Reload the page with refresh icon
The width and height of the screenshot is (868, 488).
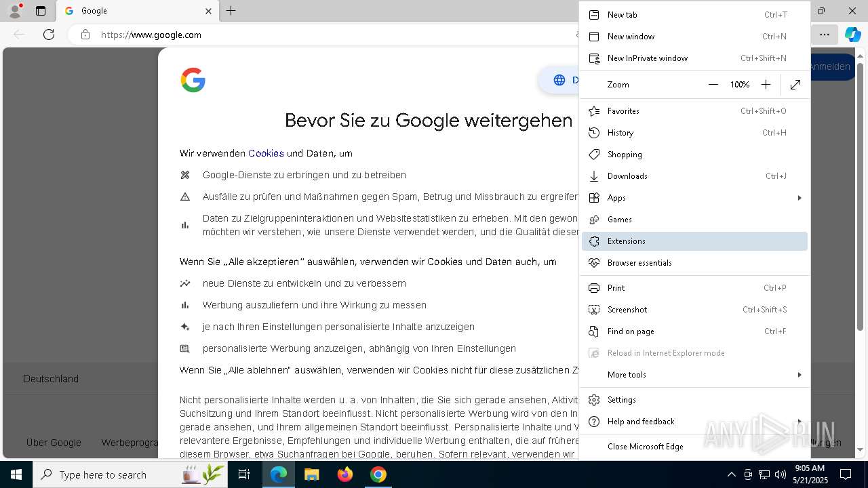coord(49,35)
